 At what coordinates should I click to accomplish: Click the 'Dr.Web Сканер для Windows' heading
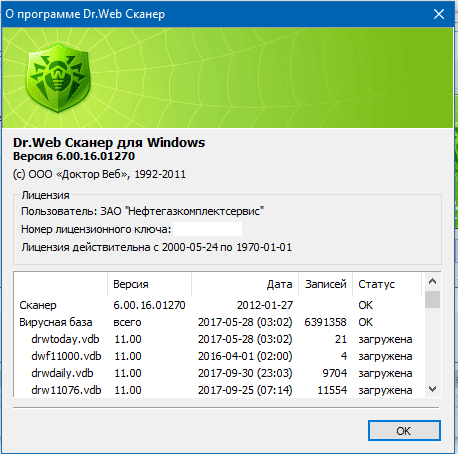[x=109, y=143]
